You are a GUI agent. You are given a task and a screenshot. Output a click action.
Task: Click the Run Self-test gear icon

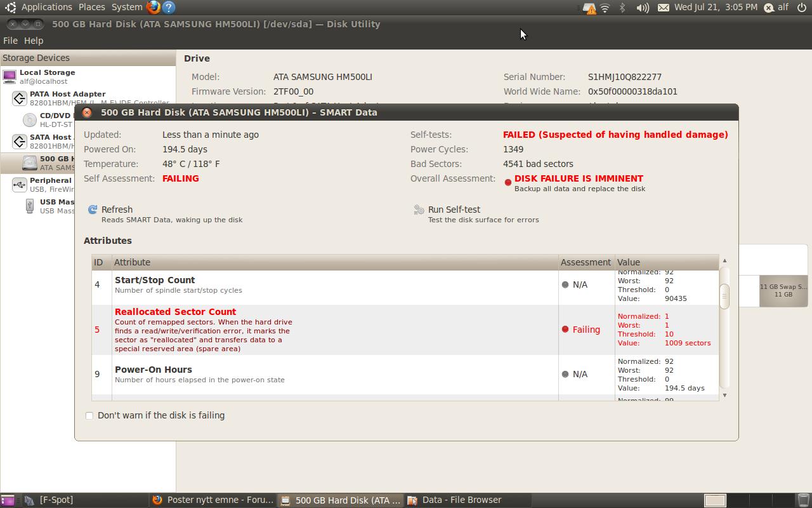419,210
